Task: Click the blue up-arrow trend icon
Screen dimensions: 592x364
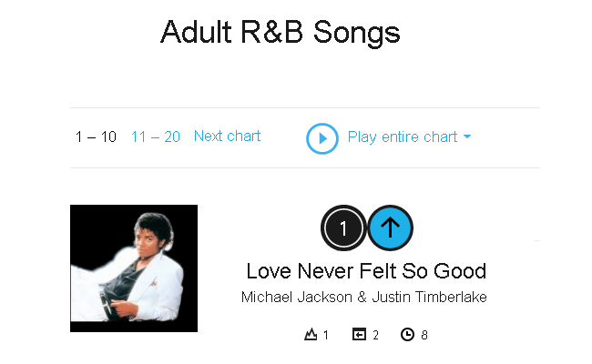Action: tap(391, 227)
